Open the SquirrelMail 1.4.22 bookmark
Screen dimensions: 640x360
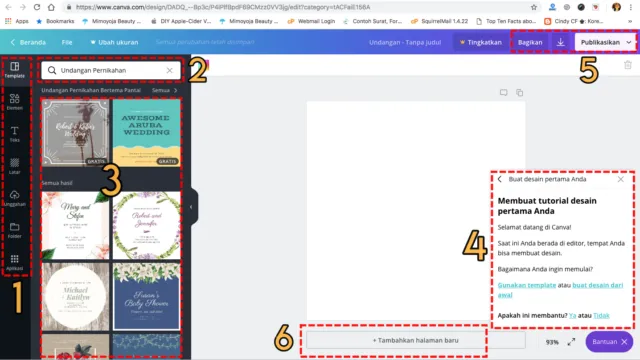pos(439,21)
